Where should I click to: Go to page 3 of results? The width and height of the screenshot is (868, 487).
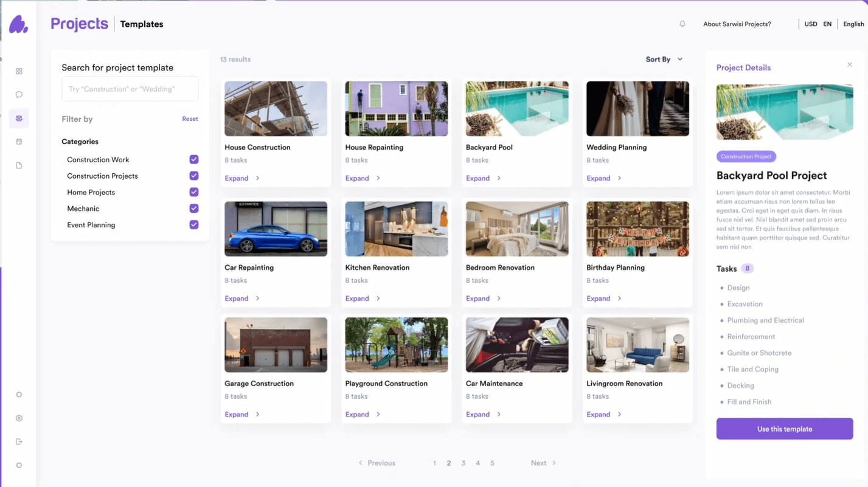[464, 463]
